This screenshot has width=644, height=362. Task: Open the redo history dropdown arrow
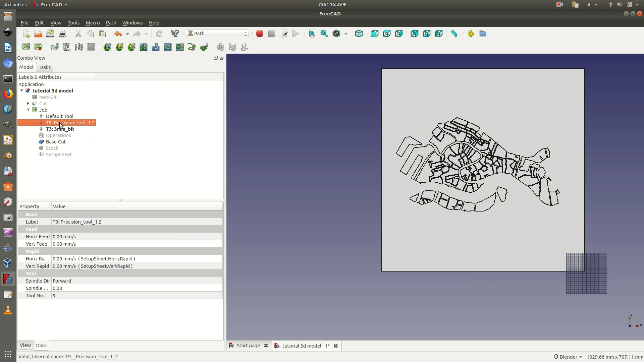click(x=146, y=34)
